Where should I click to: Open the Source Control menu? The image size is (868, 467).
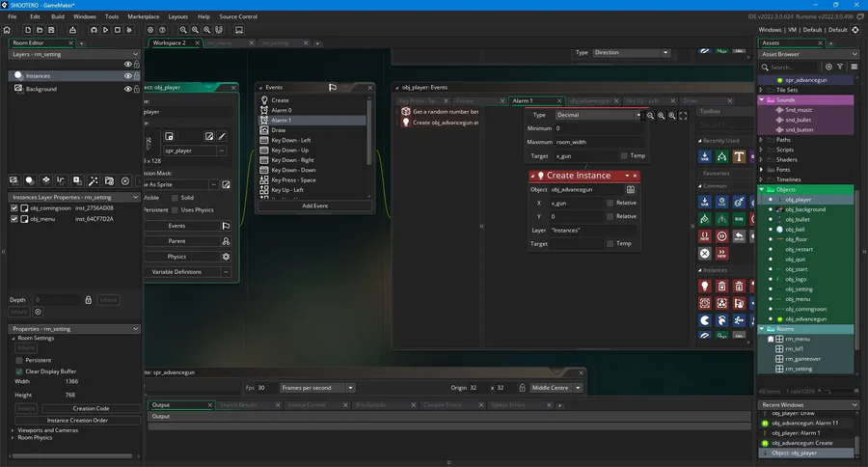pyautogui.click(x=238, y=16)
